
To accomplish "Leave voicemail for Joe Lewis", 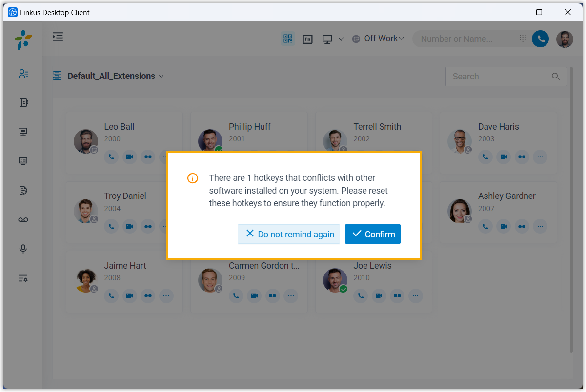I will [x=398, y=296].
